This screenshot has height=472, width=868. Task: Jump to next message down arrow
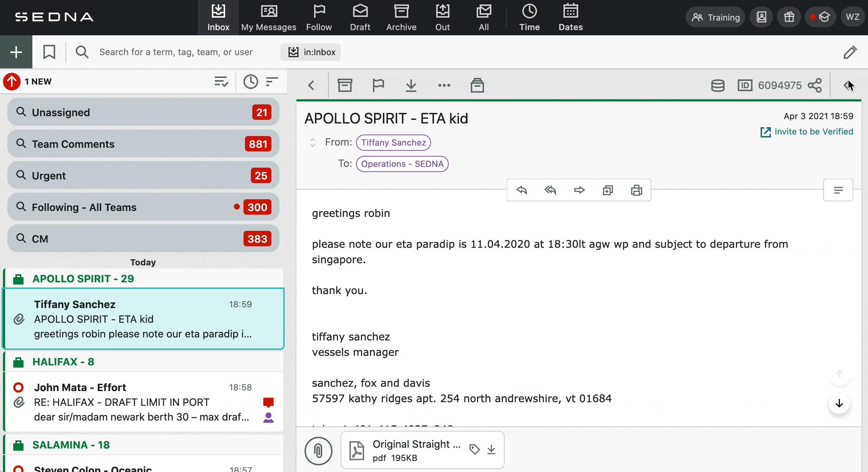click(839, 403)
